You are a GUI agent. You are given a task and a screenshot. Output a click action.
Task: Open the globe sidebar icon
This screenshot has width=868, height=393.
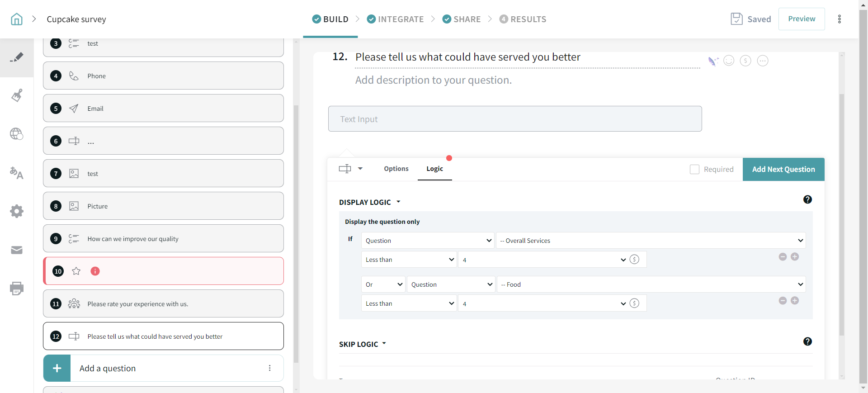coord(17,134)
